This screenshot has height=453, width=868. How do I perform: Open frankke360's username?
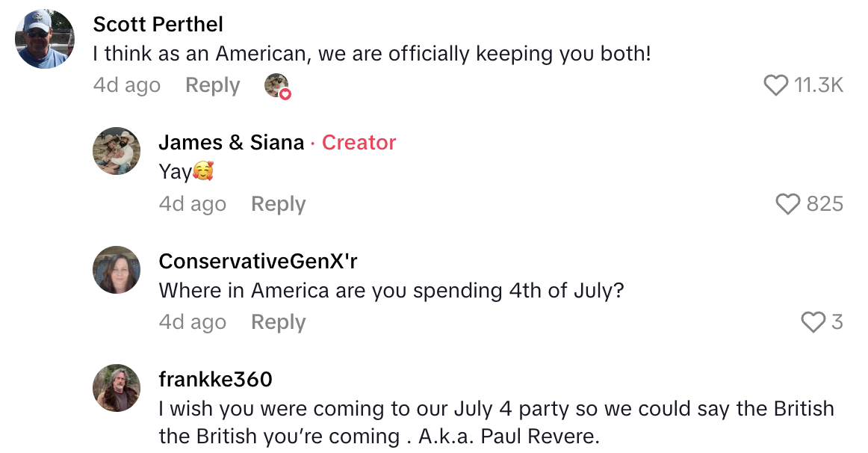(x=214, y=379)
